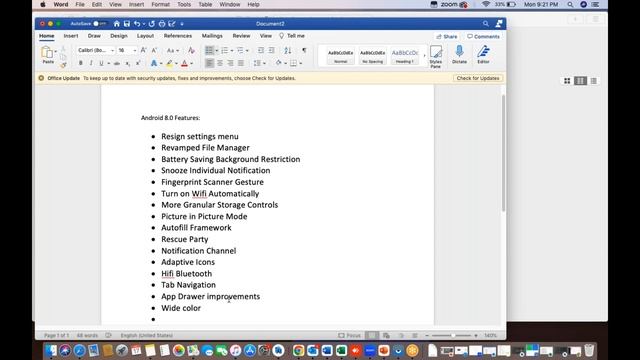The height and width of the screenshot is (360, 640).
Task: Apply text highlight color marker
Action: pos(170,63)
